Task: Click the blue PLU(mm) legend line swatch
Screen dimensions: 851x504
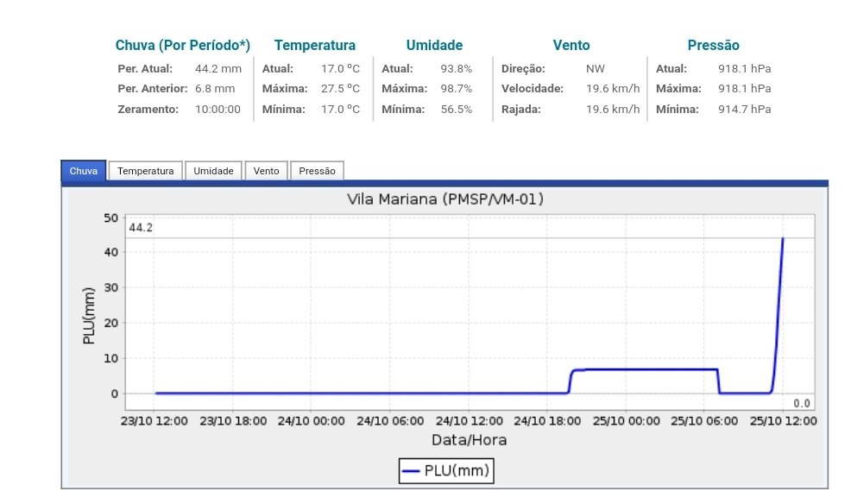Action: 412,471
